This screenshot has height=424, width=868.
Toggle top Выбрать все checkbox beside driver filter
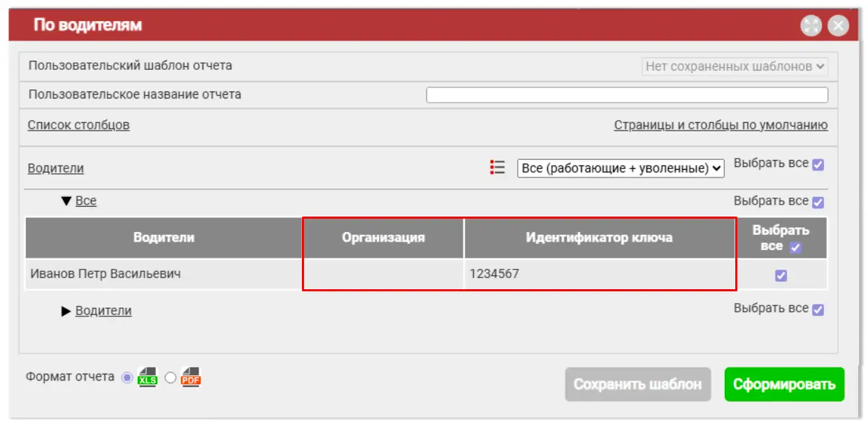pyautogui.click(x=818, y=165)
